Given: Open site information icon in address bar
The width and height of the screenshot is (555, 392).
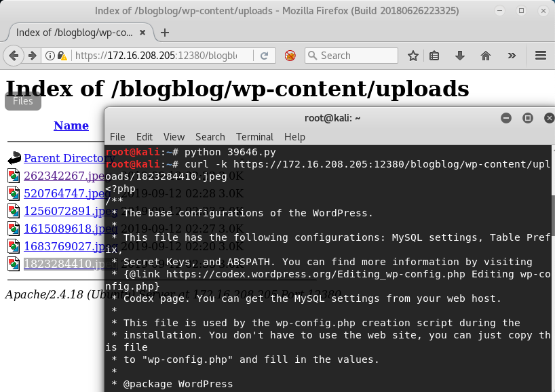Looking at the screenshot, I should click(x=50, y=56).
